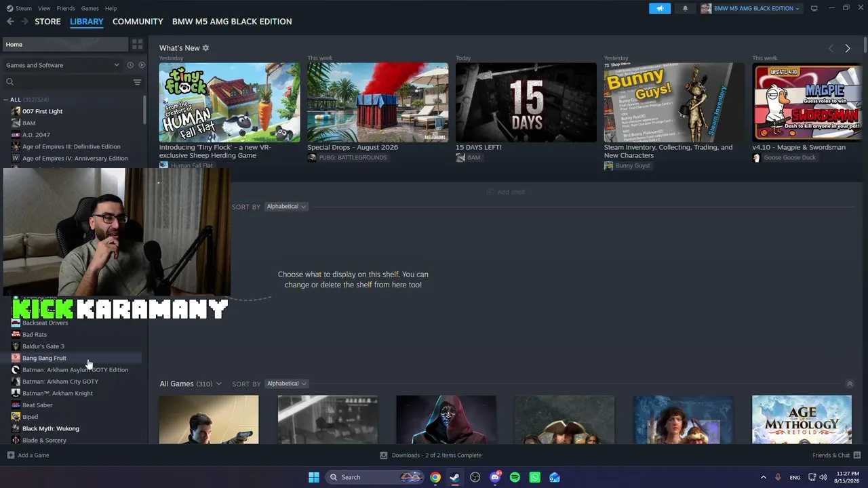
Task: Open All Games shelf Alphabetical sort dropdown
Action: (x=285, y=384)
